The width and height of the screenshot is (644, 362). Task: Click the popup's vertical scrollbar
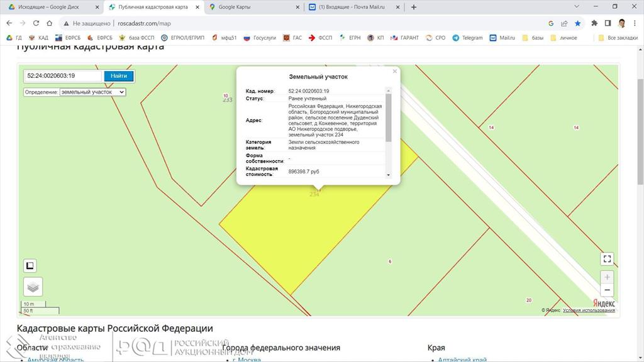pos(388,117)
